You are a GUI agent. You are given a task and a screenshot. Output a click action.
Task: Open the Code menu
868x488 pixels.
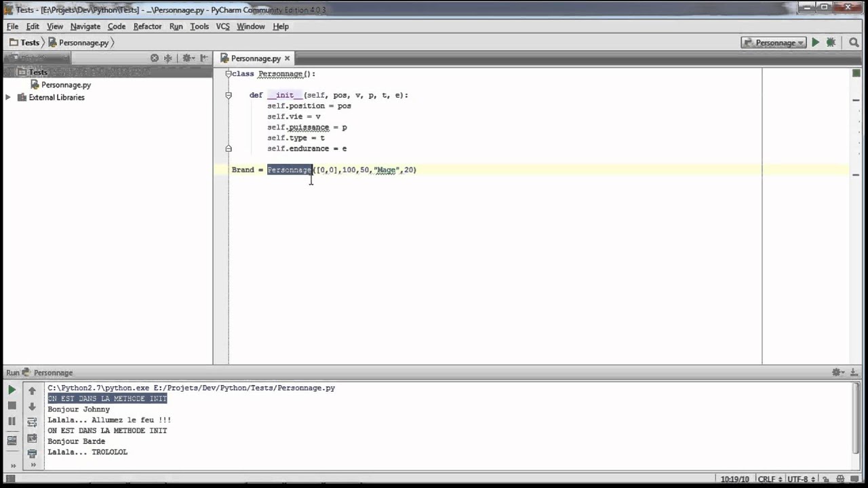[117, 26]
